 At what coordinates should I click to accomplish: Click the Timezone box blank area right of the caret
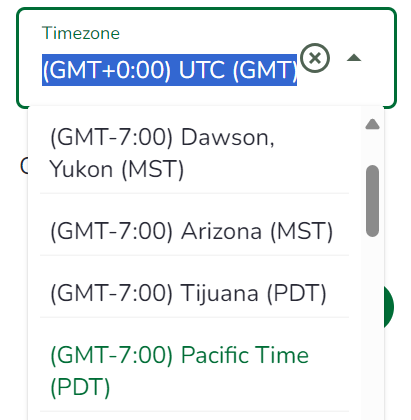pyautogui.click(x=378, y=58)
